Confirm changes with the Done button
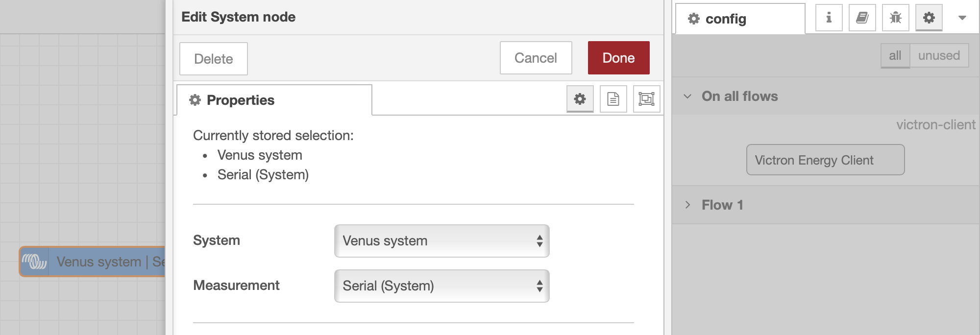980x335 pixels. point(618,57)
